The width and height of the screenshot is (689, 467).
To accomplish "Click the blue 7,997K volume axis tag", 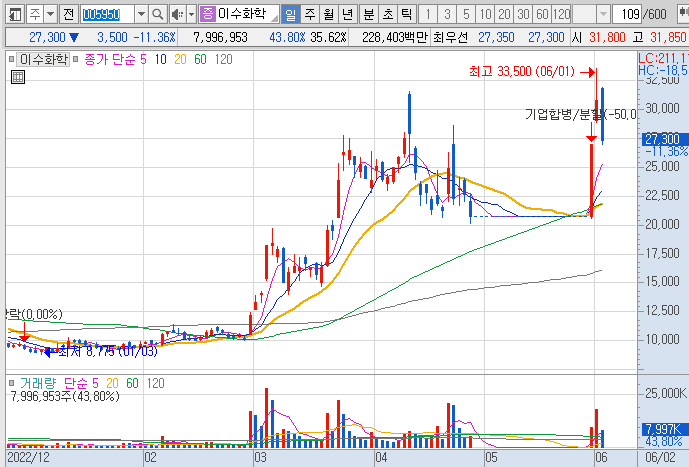I will [664, 429].
